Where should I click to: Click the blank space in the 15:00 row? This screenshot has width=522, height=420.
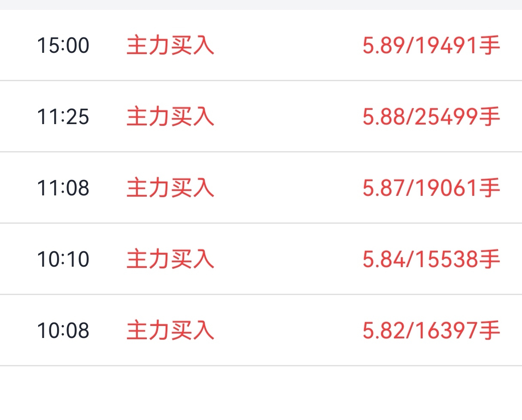coord(288,46)
